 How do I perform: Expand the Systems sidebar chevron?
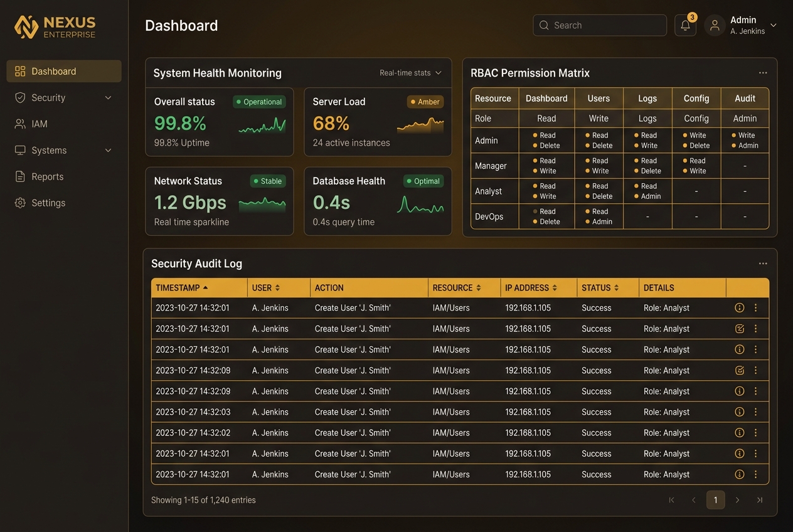(x=108, y=151)
